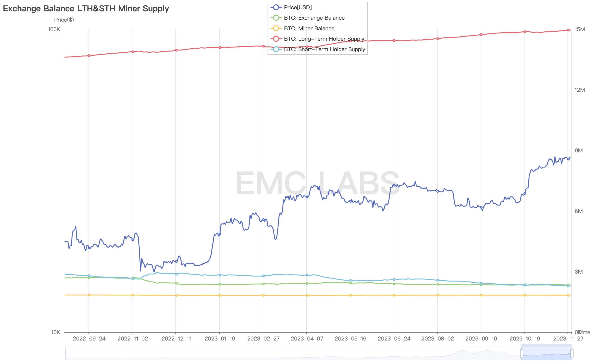Click the 2023-01-19 date label on the x-axis
Viewport: 594px width, 364px height.
(x=220, y=339)
